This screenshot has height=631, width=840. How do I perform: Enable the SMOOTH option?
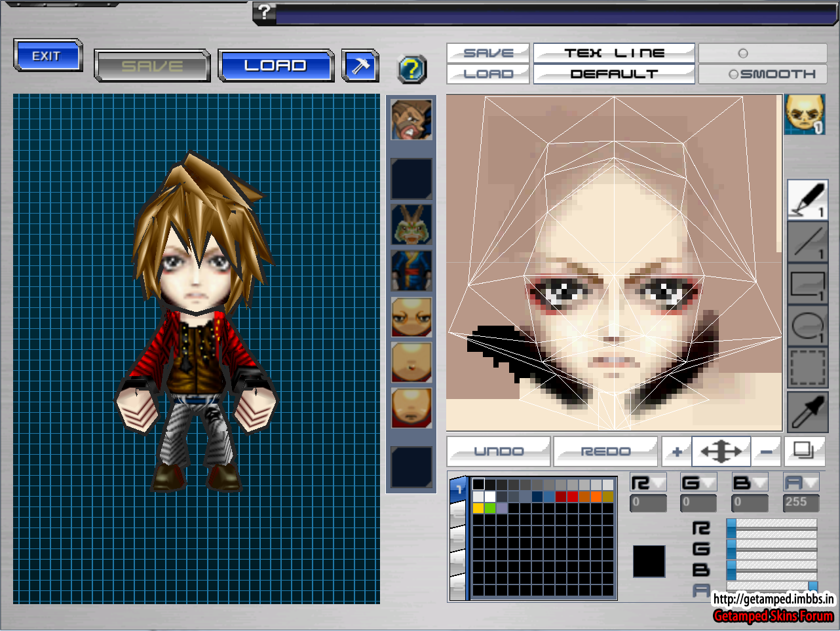pos(772,74)
